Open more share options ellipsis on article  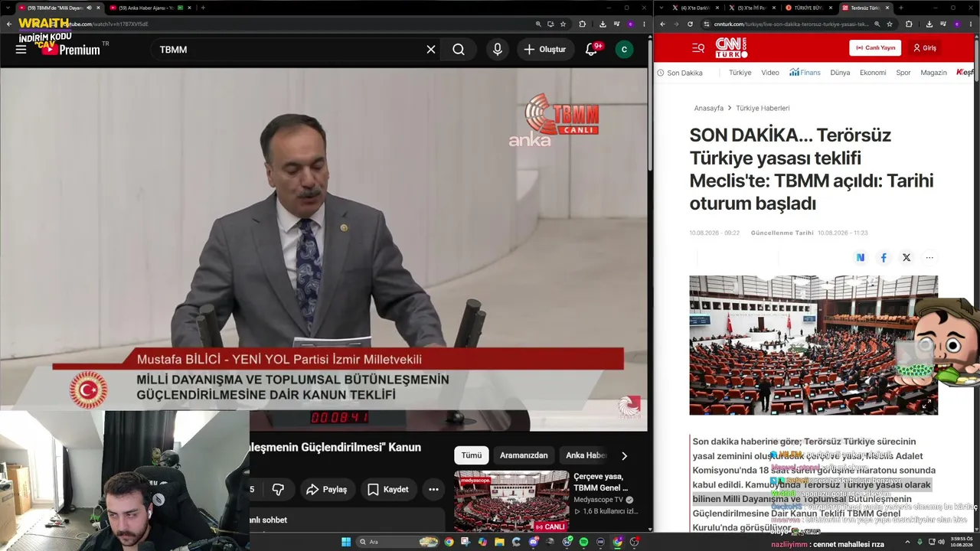coord(929,258)
